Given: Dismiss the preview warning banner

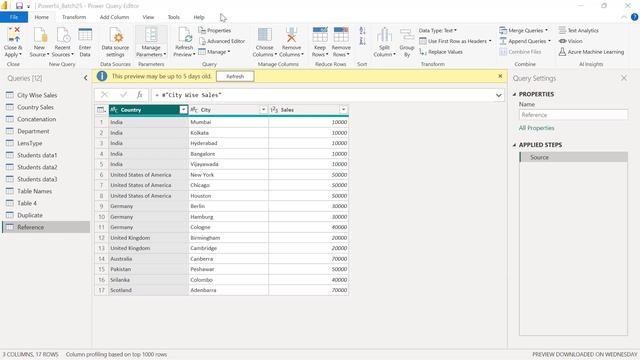Looking at the screenshot, I should point(500,76).
